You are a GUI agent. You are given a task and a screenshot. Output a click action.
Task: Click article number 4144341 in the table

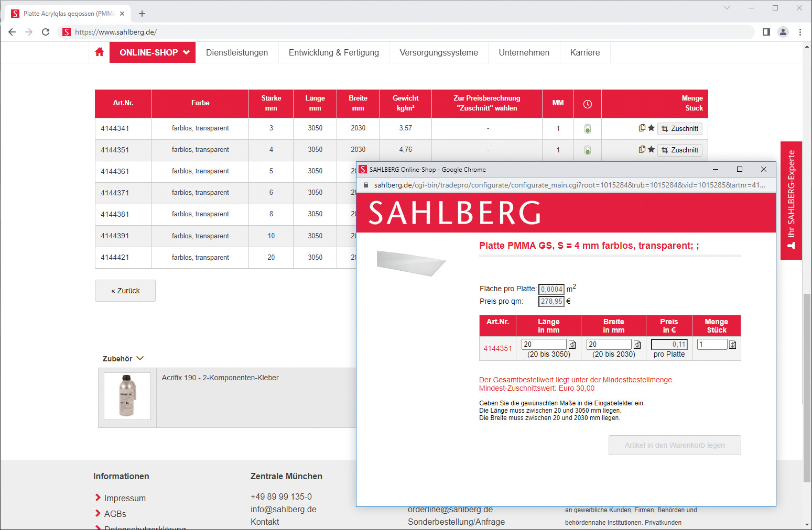point(115,128)
